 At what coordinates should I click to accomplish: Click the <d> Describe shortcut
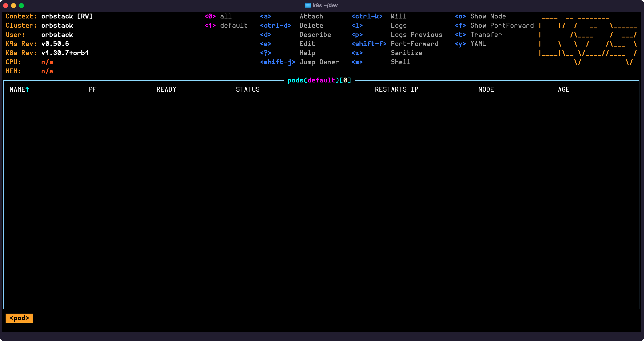pos(296,35)
